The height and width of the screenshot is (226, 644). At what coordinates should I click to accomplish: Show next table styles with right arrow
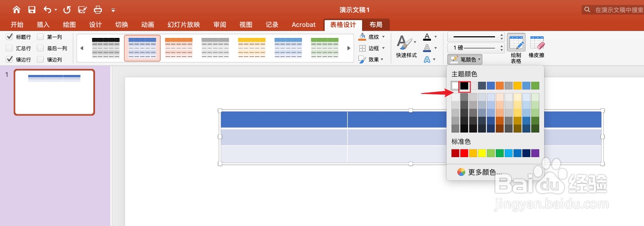[349, 48]
